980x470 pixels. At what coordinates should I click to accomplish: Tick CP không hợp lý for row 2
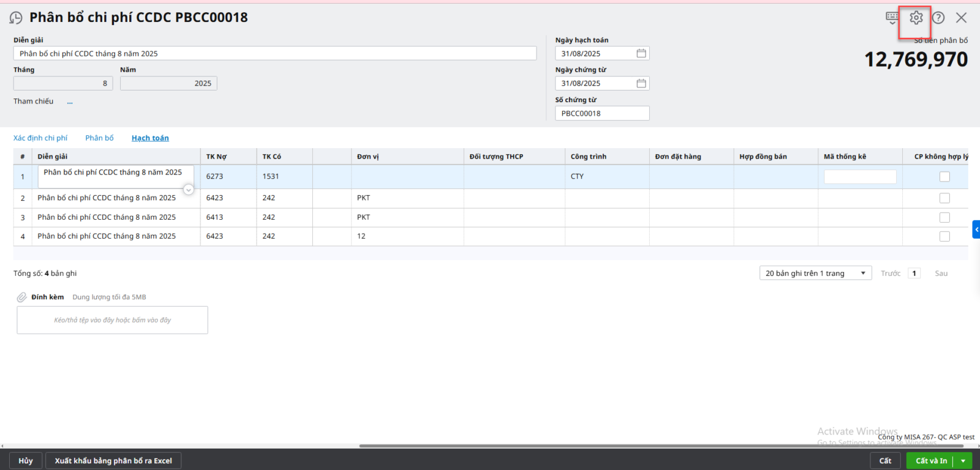pos(944,198)
